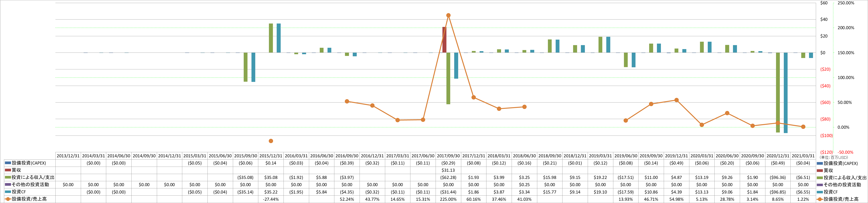The width and height of the screenshot is (868, 203).
Task: Click the orange line peak marker at 225%
Action: (x=448, y=16)
